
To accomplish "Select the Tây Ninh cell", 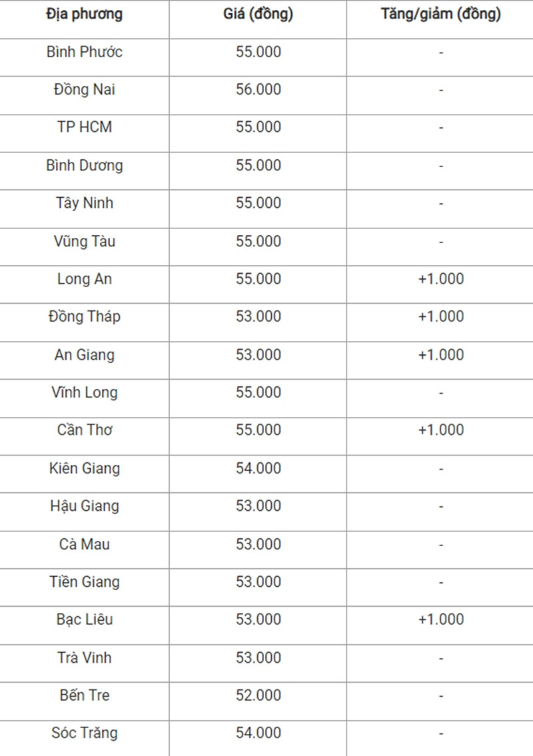I will tap(85, 203).
